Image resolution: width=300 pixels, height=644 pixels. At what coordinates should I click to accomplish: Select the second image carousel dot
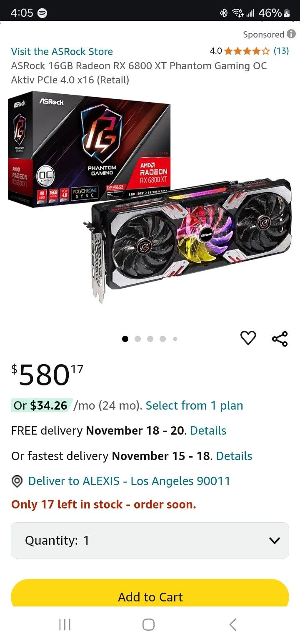(138, 339)
